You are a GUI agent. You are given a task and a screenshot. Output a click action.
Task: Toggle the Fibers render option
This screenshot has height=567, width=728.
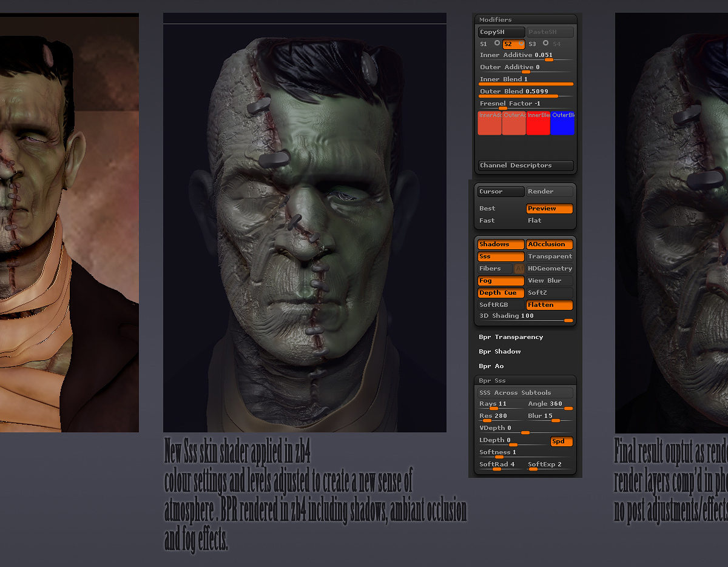[495, 269]
